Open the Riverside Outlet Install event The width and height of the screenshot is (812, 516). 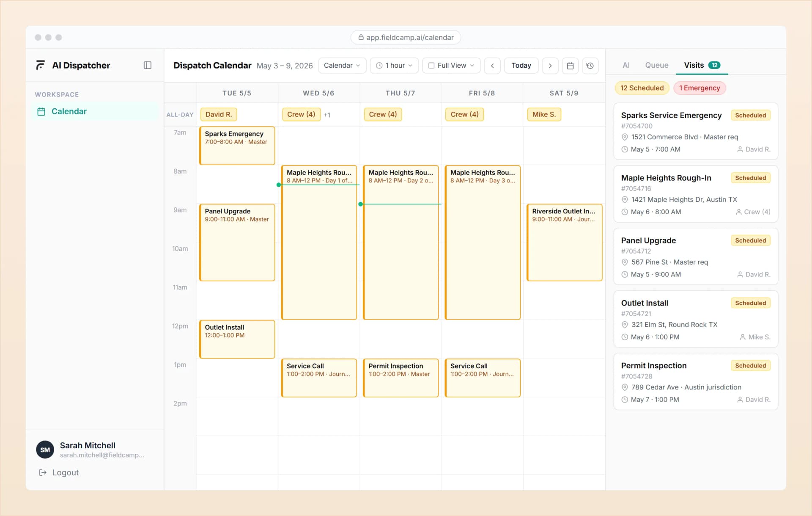pyautogui.click(x=565, y=243)
